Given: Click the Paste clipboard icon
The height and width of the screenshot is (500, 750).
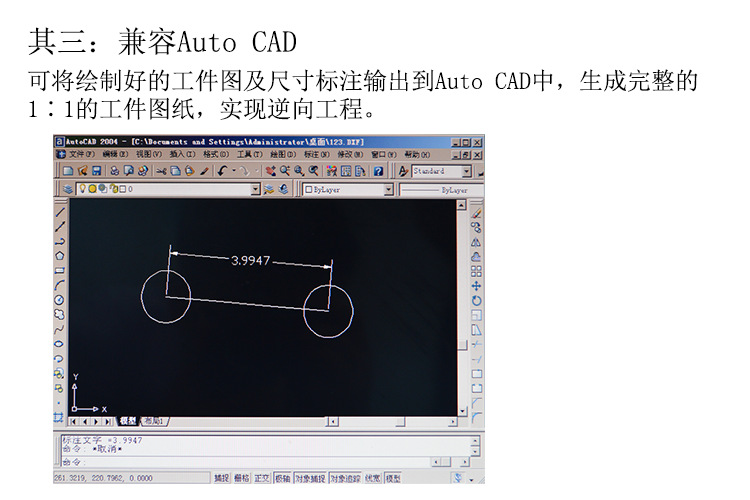Looking at the screenshot, I should [189, 171].
